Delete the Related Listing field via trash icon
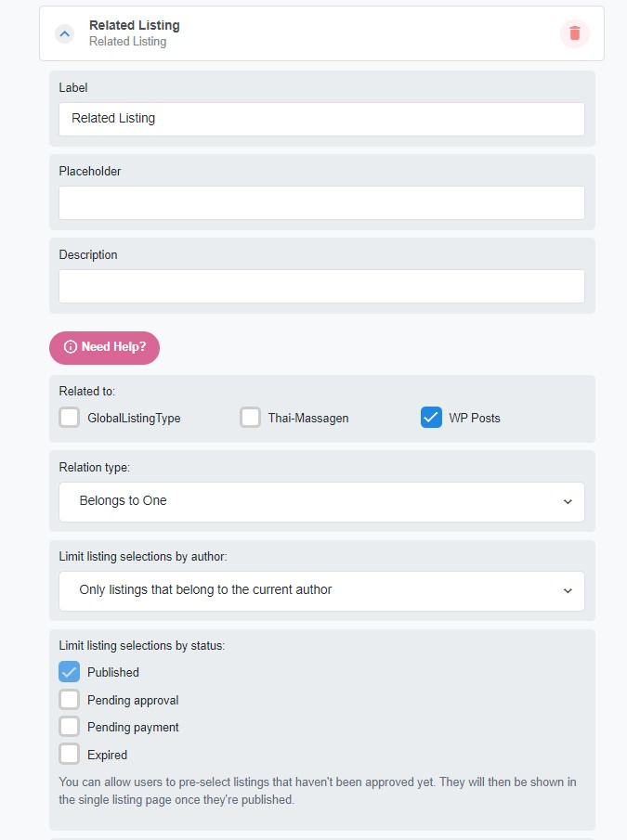This screenshot has width=627, height=840. click(x=574, y=33)
